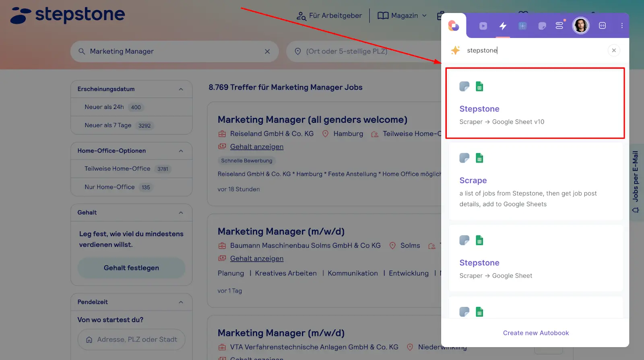Clear the stepstone search in extension
This screenshot has height=360, width=644.
[x=614, y=50]
